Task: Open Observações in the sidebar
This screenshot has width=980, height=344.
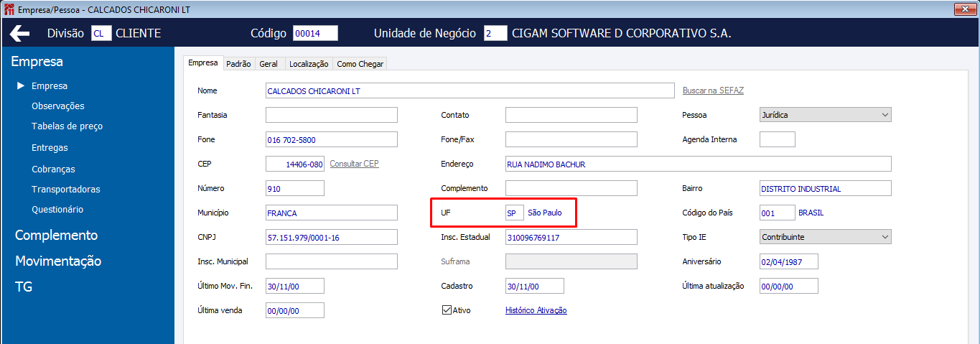Action: [58, 106]
